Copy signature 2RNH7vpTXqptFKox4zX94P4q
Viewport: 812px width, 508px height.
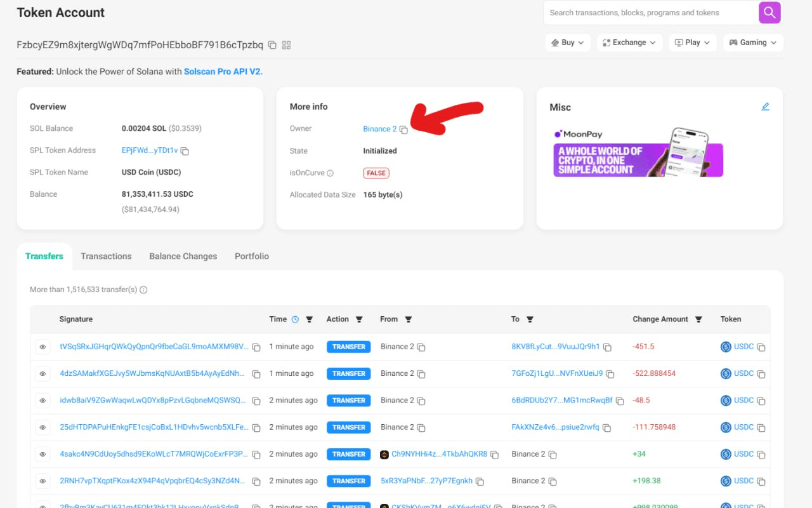coord(256,481)
